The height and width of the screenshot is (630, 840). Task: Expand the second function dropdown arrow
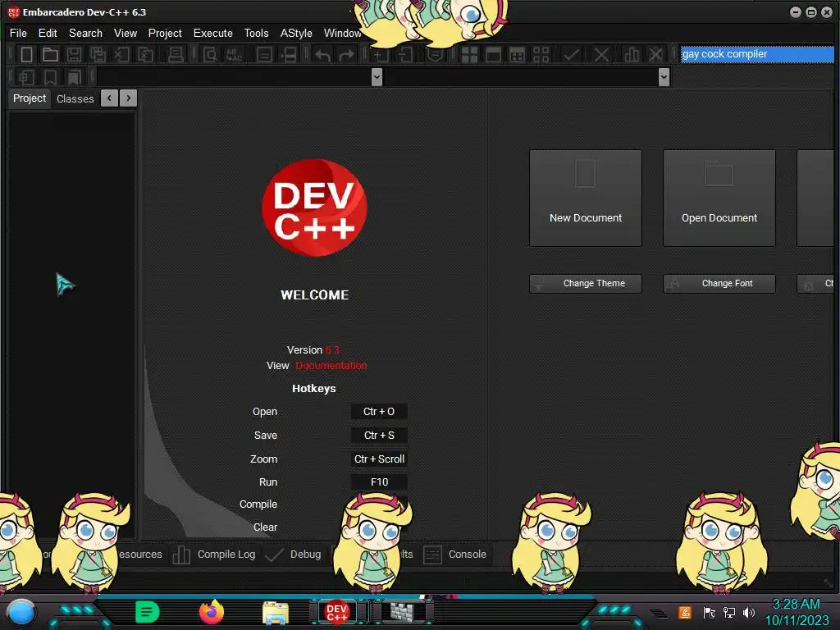pyautogui.click(x=664, y=77)
